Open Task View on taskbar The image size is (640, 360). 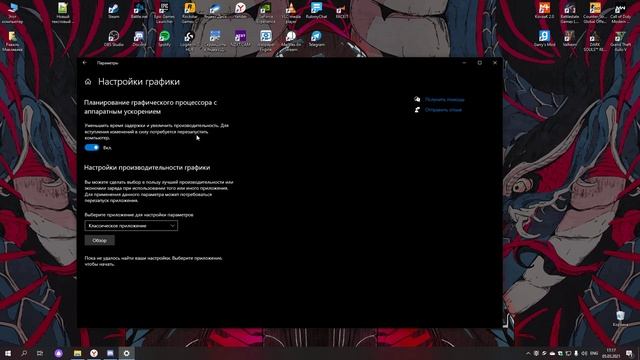(40, 353)
